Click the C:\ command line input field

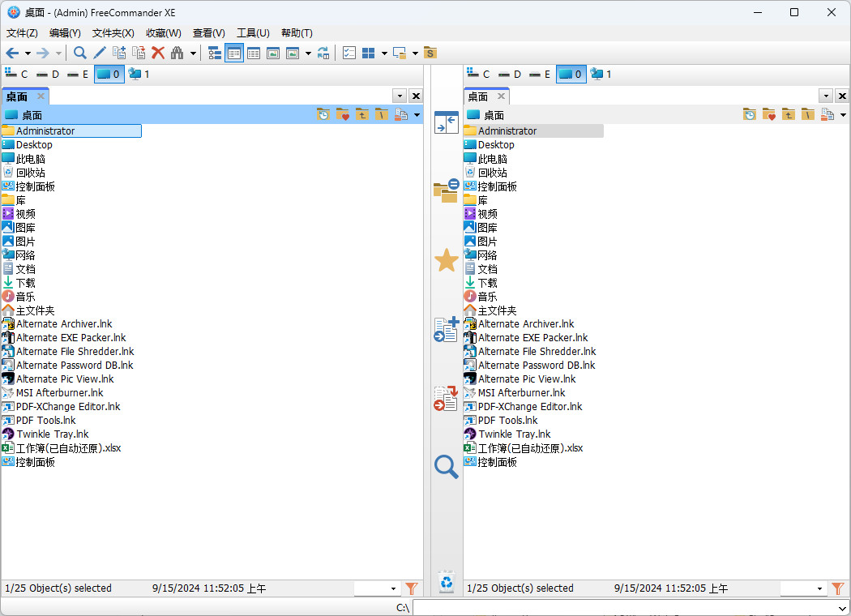[631, 607]
